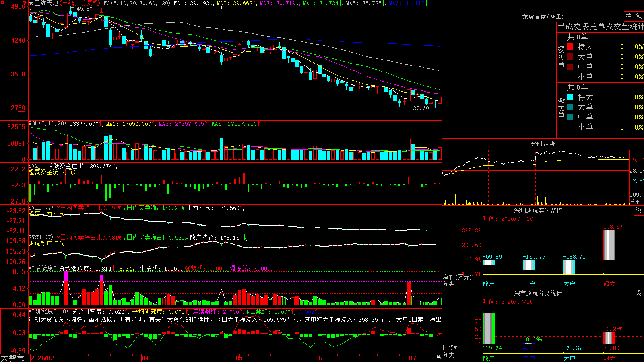The image size is (644, 362).
Task: Click the teal 大单 sell-order swatch
Action: pyautogui.click(x=570, y=107)
